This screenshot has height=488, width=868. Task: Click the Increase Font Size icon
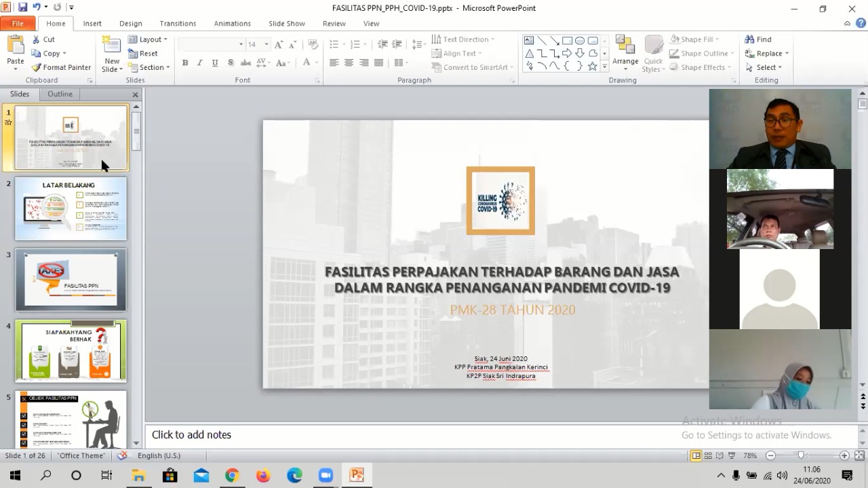pos(281,45)
